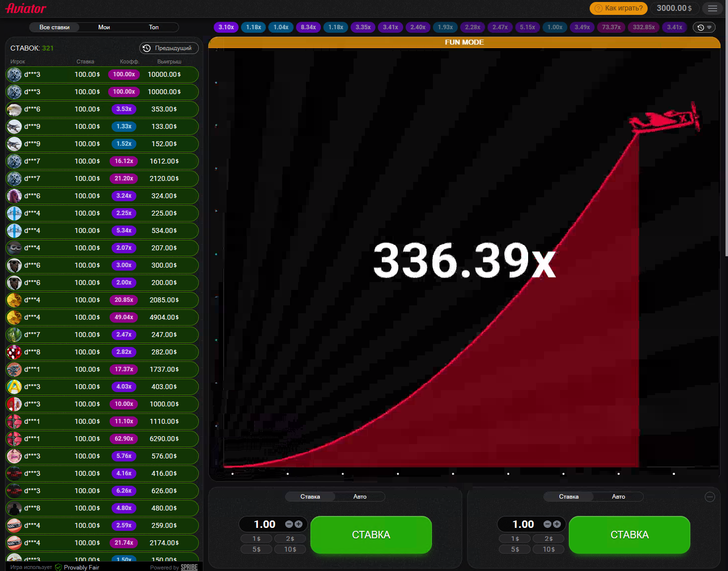This screenshot has height=571, width=728.
Task: Open the hamburger menu icon
Action: [712, 8]
